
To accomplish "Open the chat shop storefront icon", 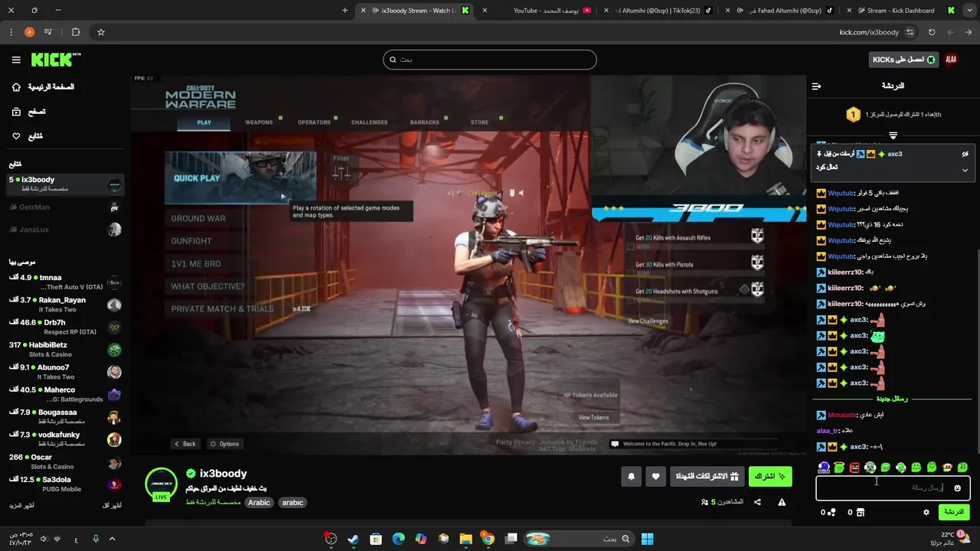I will click(860, 512).
